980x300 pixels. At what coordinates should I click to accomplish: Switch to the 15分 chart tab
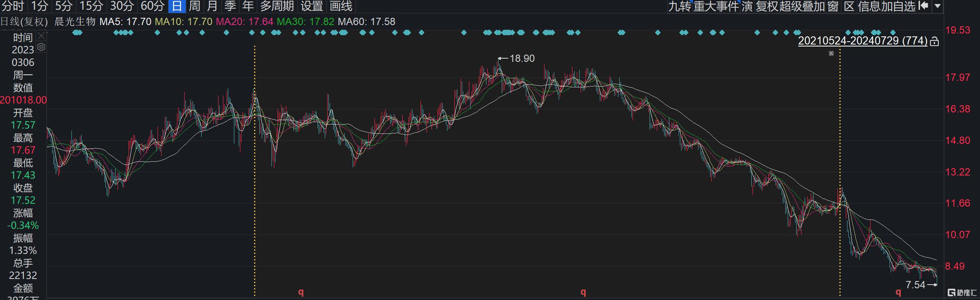click(91, 6)
